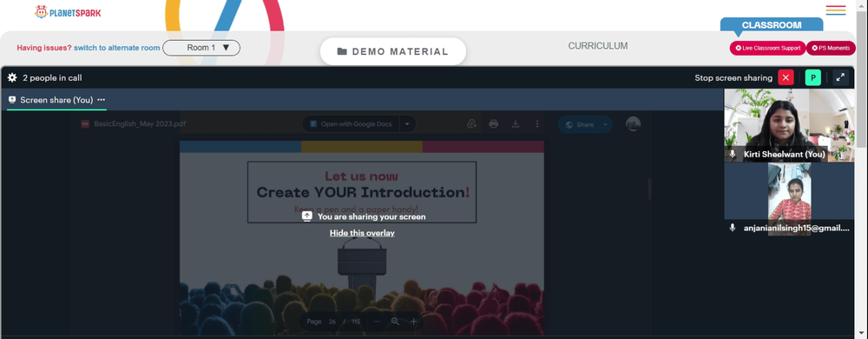Click Hide this overlay link
Viewport: 868px width, 339px height.
pyautogui.click(x=362, y=233)
